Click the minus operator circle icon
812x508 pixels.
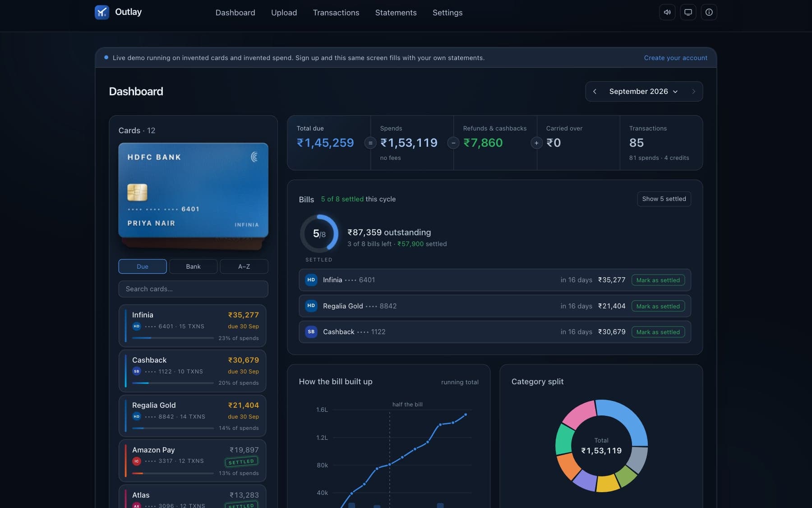click(453, 143)
